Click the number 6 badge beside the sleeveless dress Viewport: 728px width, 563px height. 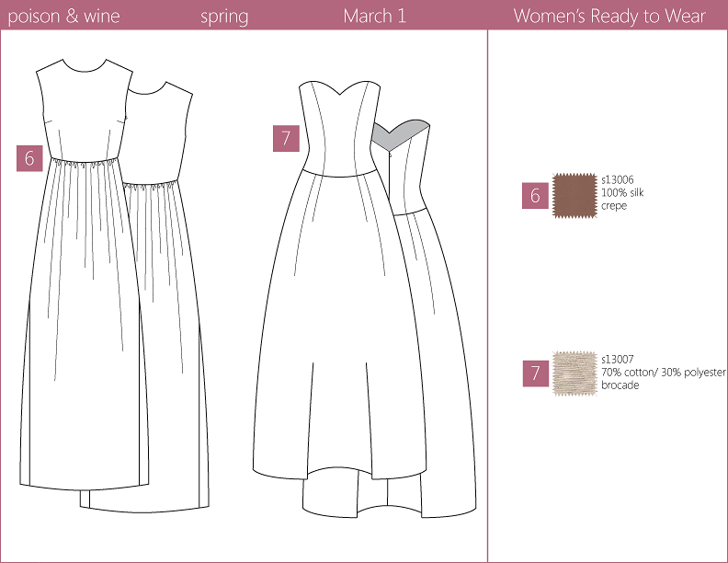29,157
